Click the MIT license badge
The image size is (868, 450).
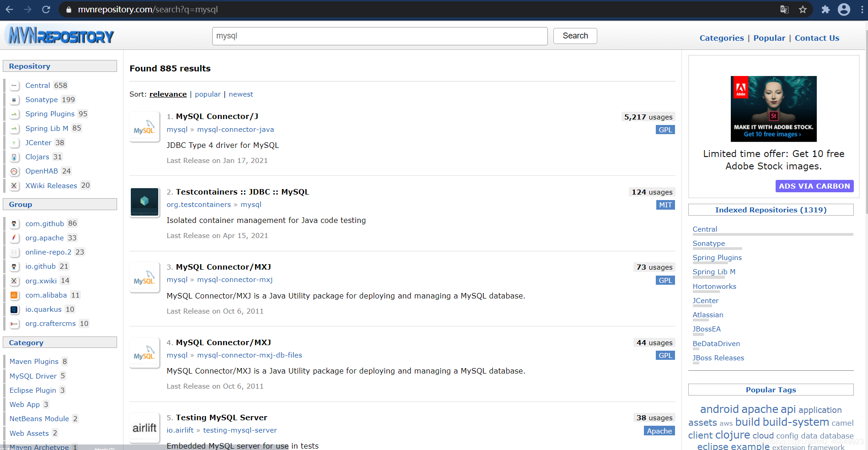(665, 205)
